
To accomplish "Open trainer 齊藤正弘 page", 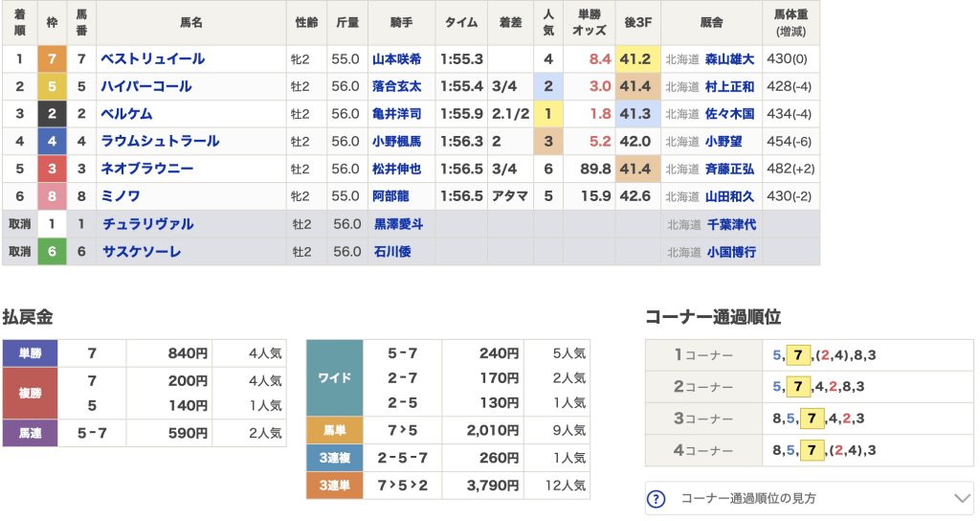I will pos(729,169).
